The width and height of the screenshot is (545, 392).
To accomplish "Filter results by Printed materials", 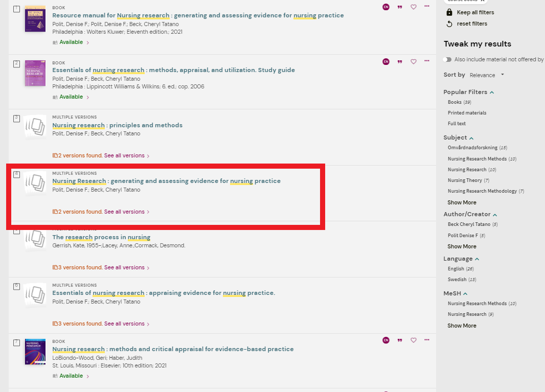I will (467, 112).
